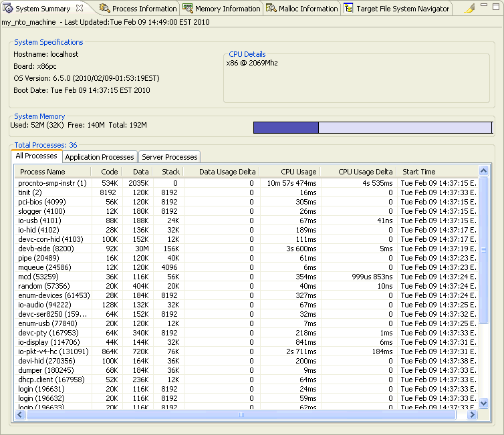This screenshot has height=435, width=504.
Task: Close the System Summary view tab
Action: click(x=80, y=9)
